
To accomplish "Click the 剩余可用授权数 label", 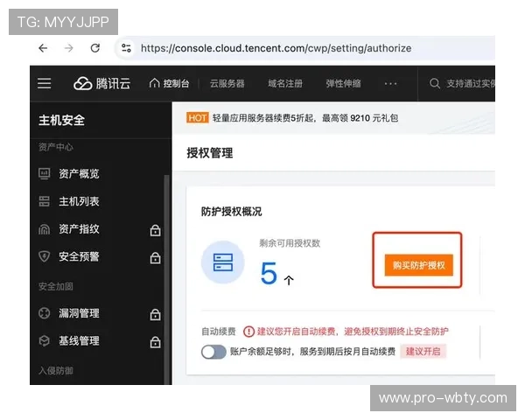I will 290,243.
